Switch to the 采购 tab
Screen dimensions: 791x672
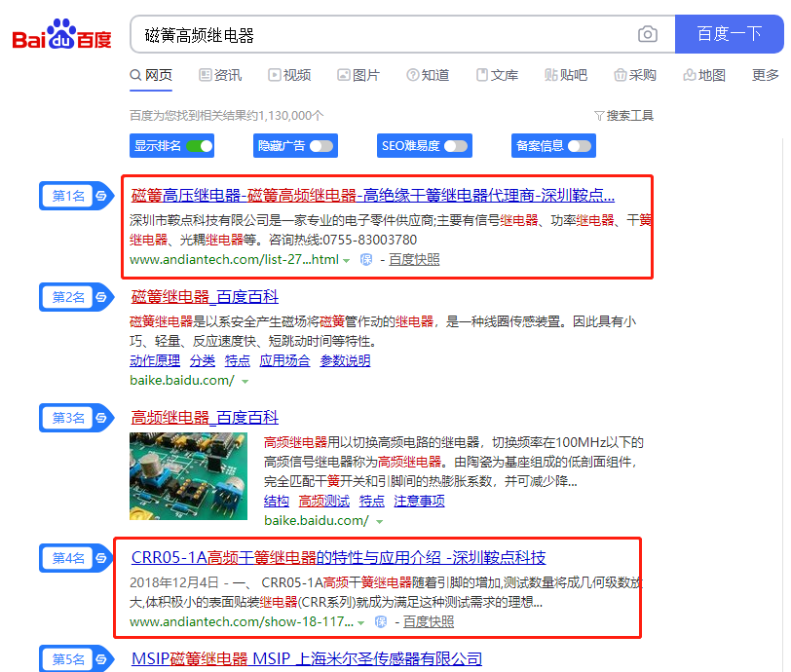click(x=635, y=75)
